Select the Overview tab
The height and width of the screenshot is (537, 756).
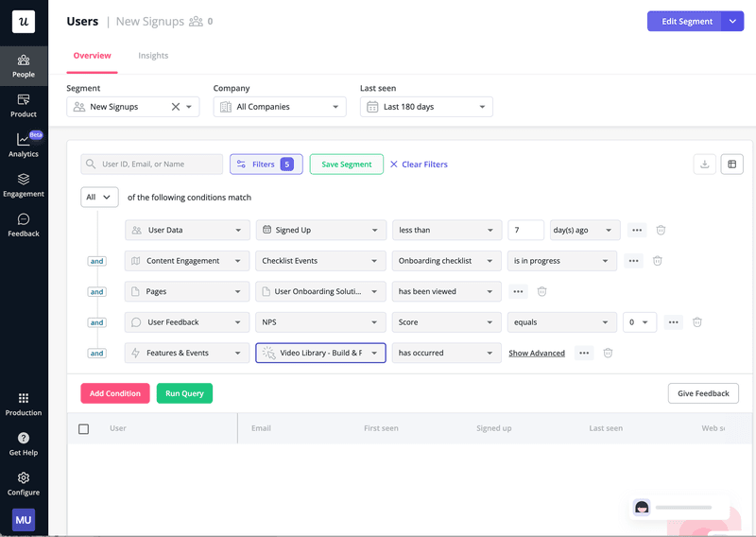pos(92,56)
